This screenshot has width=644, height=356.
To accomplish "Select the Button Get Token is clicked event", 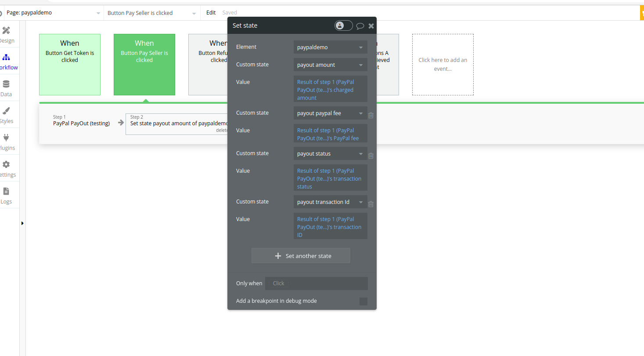I will click(70, 65).
